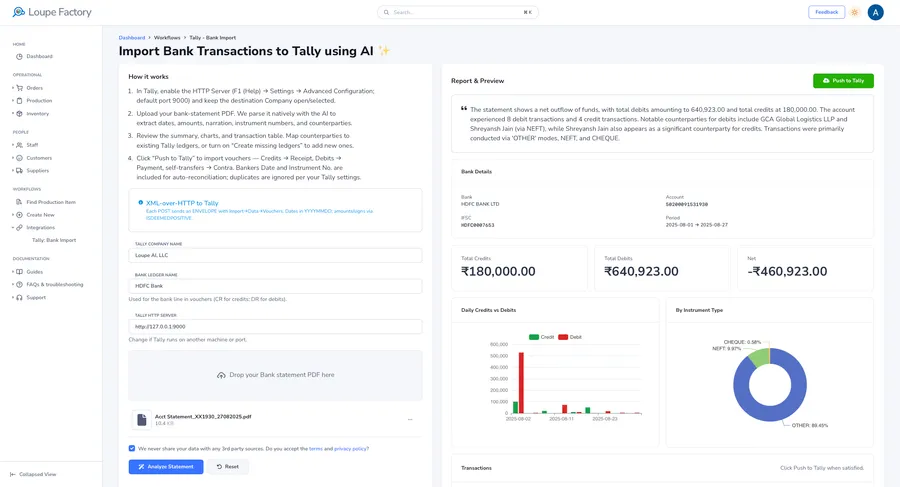Click the Dashboard sidebar icon
Image resolution: width=900 pixels, height=487 pixels.
[19, 56]
